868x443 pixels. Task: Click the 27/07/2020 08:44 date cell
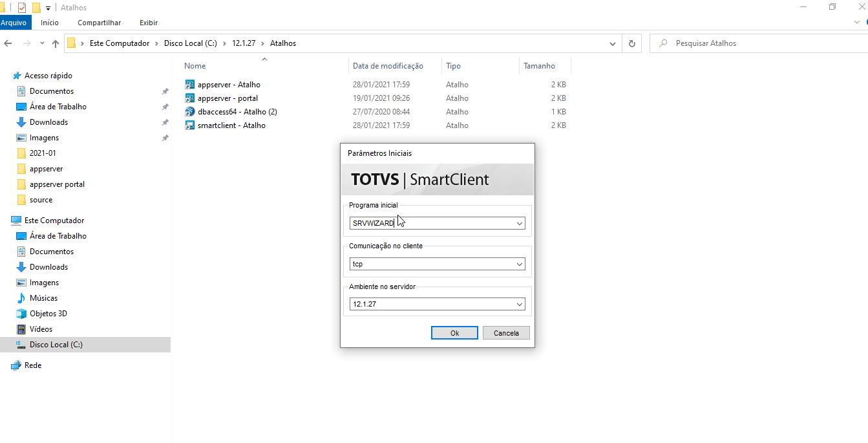click(x=381, y=112)
